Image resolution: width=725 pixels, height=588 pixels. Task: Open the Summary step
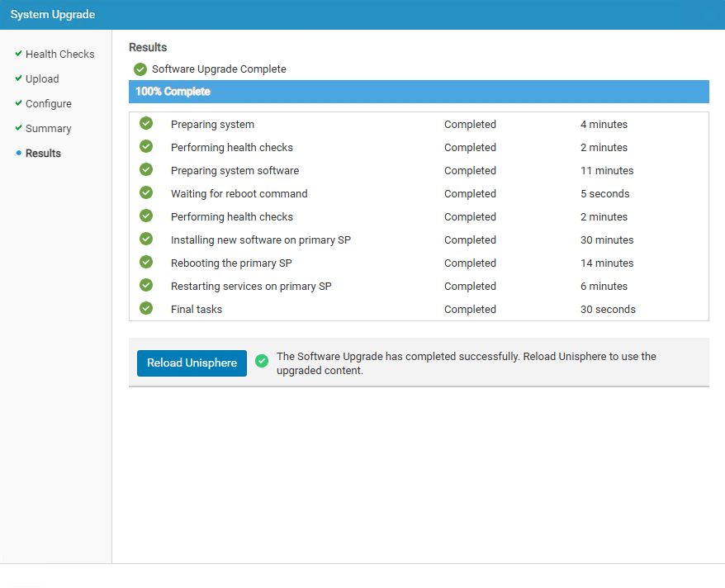(x=48, y=129)
